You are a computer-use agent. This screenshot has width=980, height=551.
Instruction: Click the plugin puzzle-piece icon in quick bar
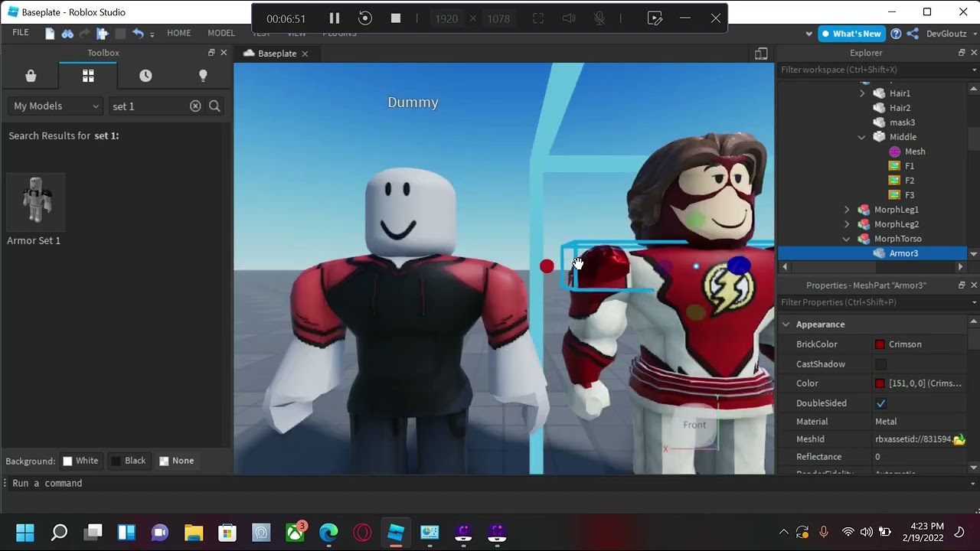click(x=102, y=33)
